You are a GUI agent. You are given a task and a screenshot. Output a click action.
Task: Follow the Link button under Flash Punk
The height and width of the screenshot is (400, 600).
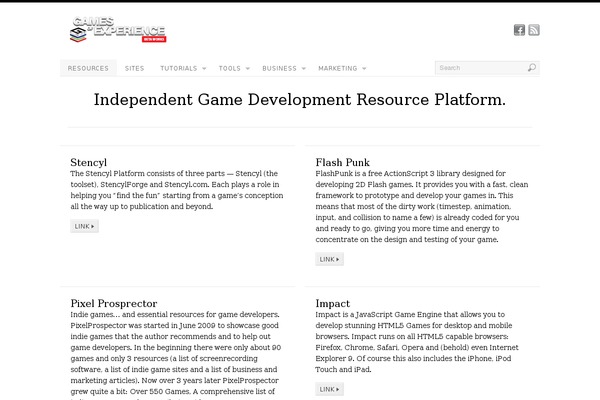tap(329, 259)
